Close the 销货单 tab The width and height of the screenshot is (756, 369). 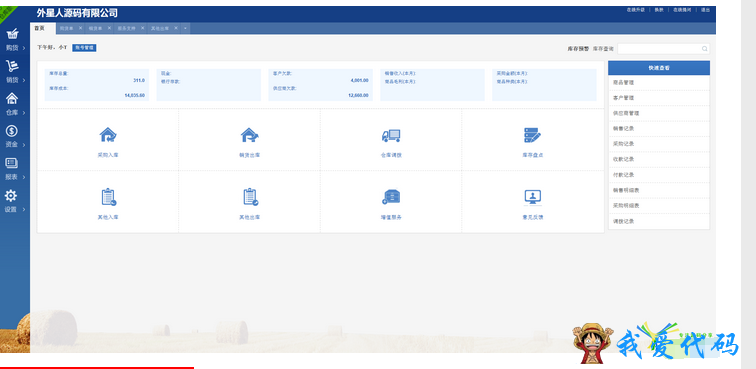point(109,28)
